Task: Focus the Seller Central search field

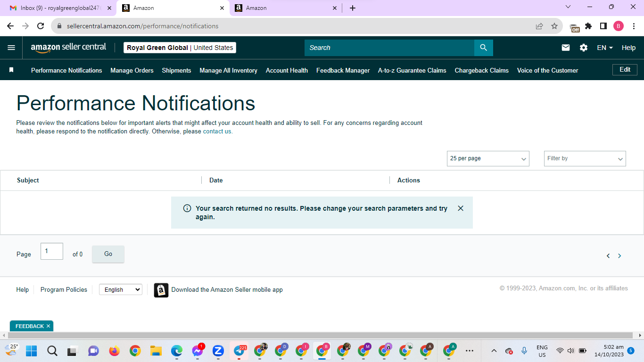Action: tap(389, 48)
